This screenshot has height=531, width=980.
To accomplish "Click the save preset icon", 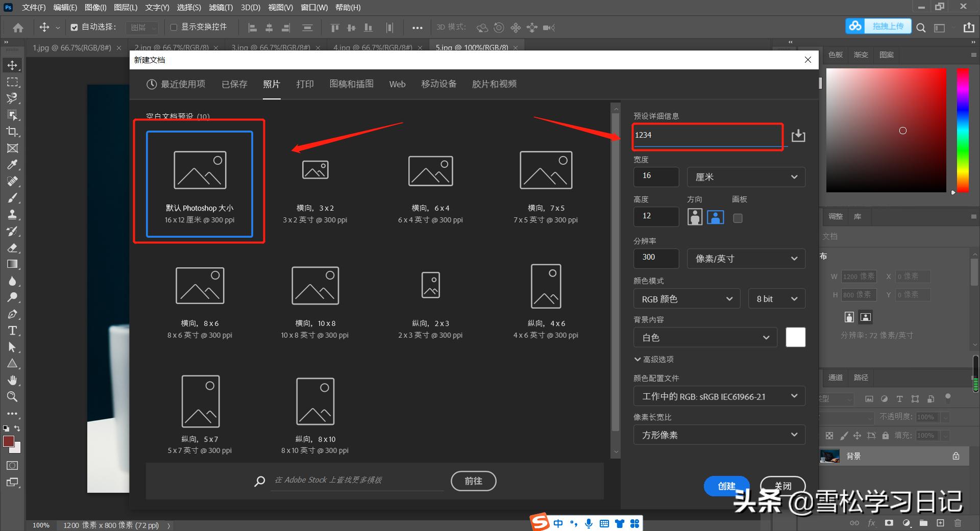I will 798,136.
